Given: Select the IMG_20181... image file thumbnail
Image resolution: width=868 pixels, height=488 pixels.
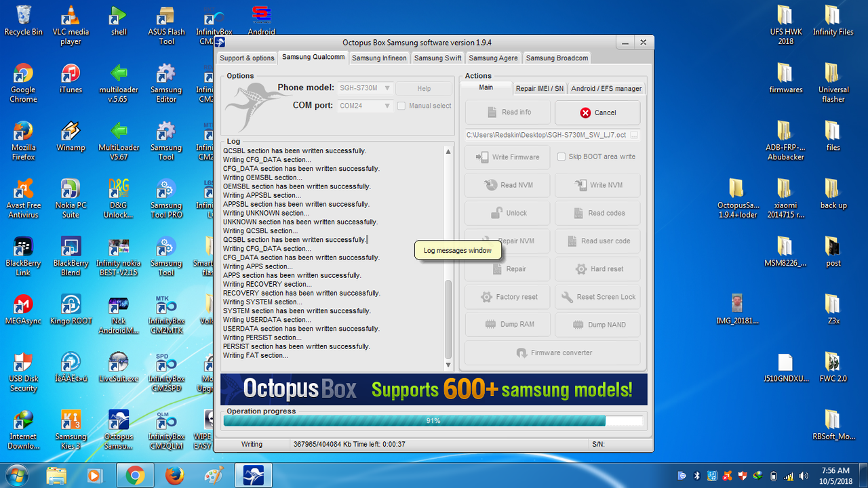Looking at the screenshot, I should pyautogui.click(x=737, y=310).
